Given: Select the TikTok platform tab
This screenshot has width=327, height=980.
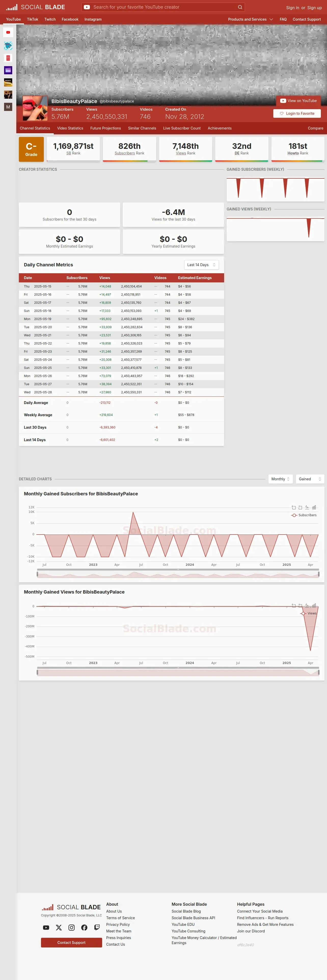Looking at the screenshot, I should pyautogui.click(x=32, y=19).
